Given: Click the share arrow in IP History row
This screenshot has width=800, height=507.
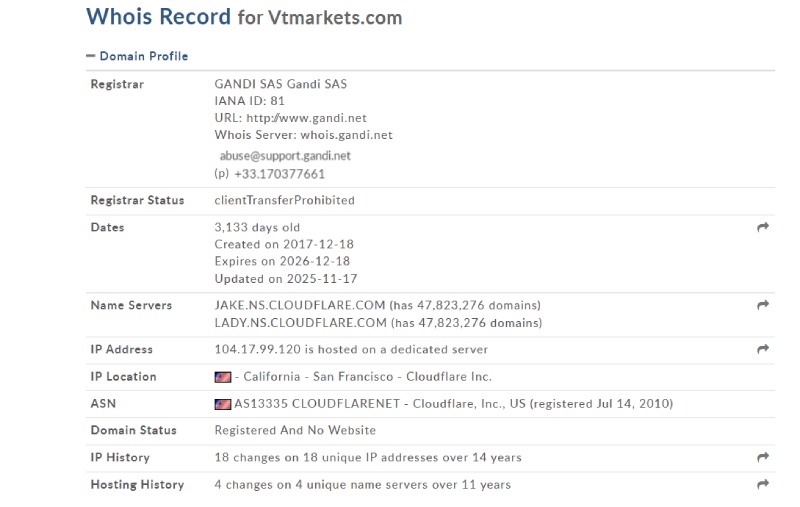Looking at the screenshot, I should (763, 457).
